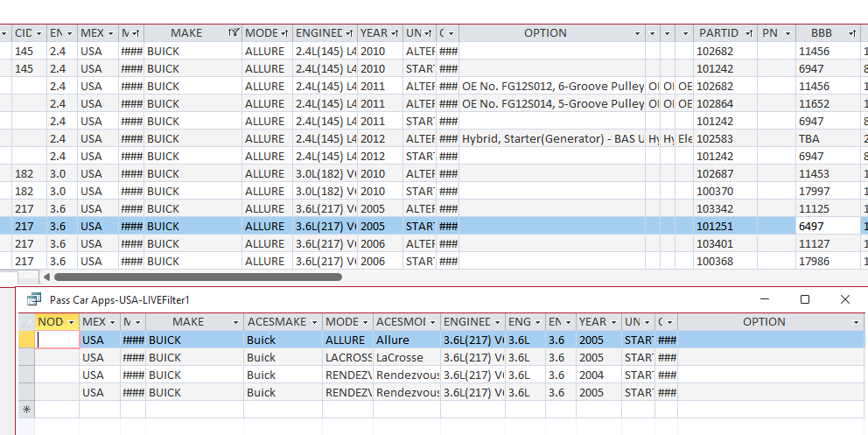
Task: Maximize the Pass Car Apps-USA-LIVEFilter1 window
Action: tap(805, 299)
